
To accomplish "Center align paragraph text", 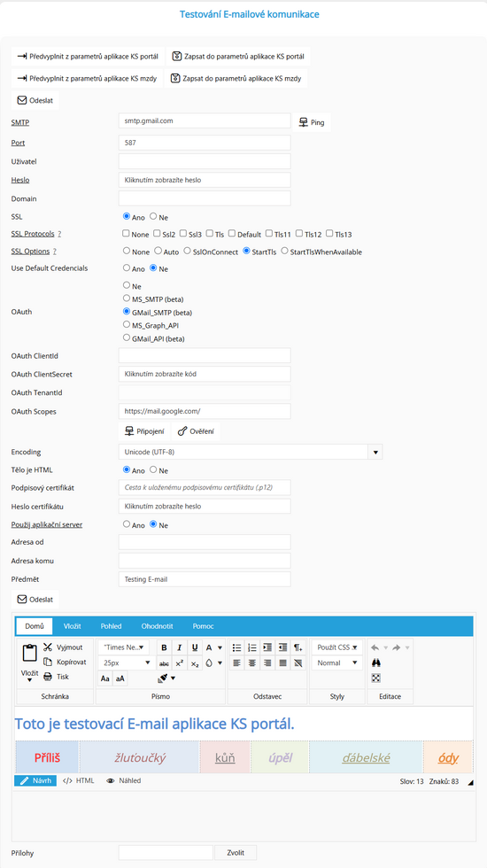I will tap(252, 663).
